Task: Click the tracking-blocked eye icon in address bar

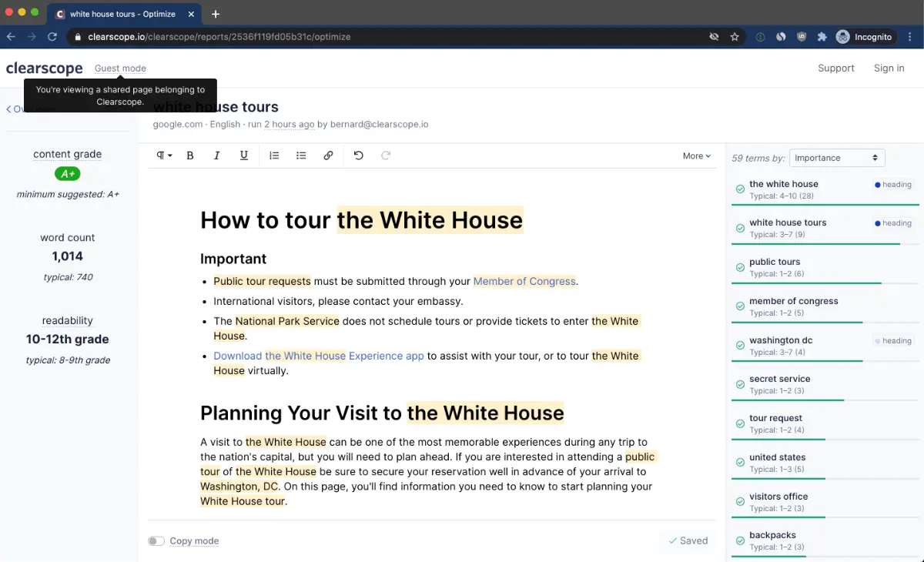Action: [x=714, y=36]
